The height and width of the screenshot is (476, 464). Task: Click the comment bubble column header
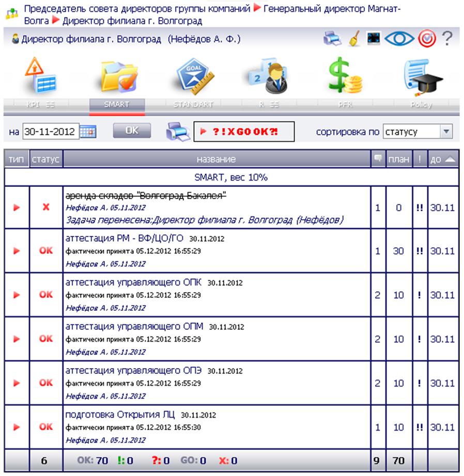tap(378, 158)
